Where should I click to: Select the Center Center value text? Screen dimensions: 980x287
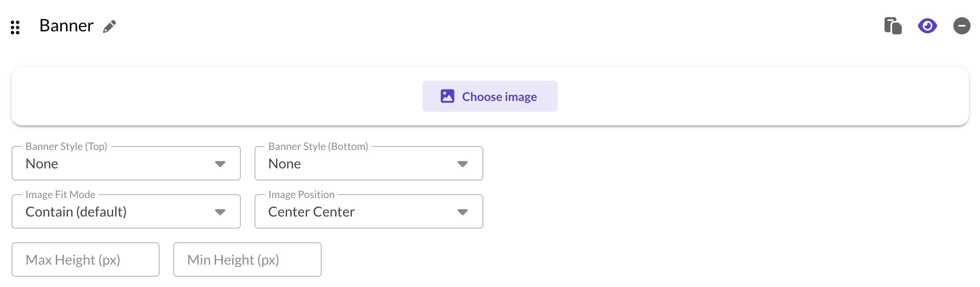(311, 212)
